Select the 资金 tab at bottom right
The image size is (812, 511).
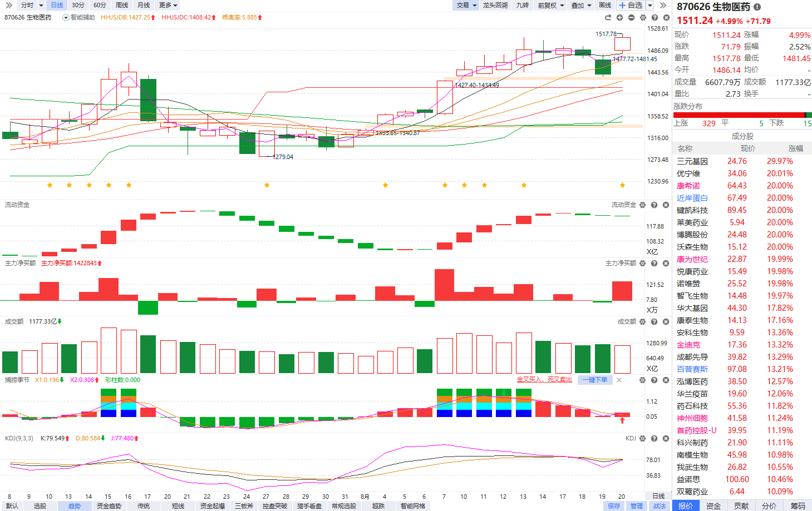point(713,506)
